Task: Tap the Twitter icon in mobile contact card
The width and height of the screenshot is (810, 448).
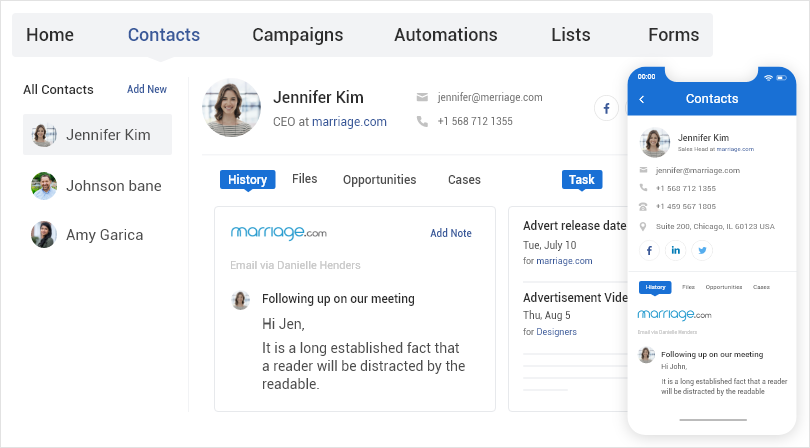Action: [702, 251]
